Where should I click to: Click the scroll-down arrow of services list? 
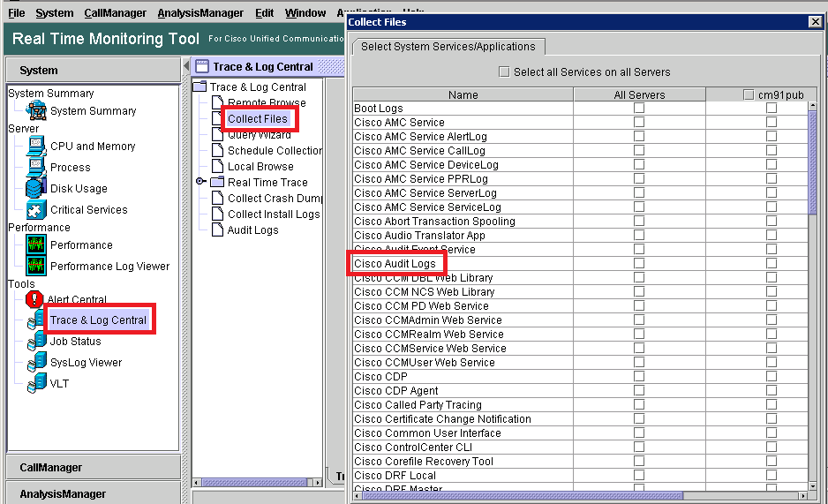pyautogui.click(x=813, y=486)
